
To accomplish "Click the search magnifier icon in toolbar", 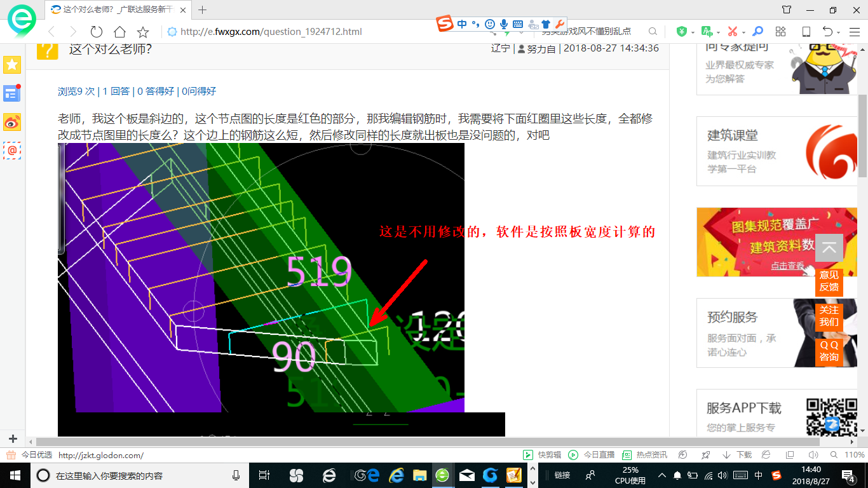I will click(653, 31).
